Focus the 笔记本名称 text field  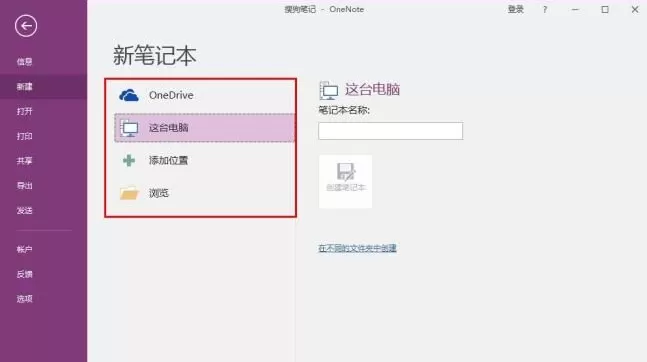[390, 131]
